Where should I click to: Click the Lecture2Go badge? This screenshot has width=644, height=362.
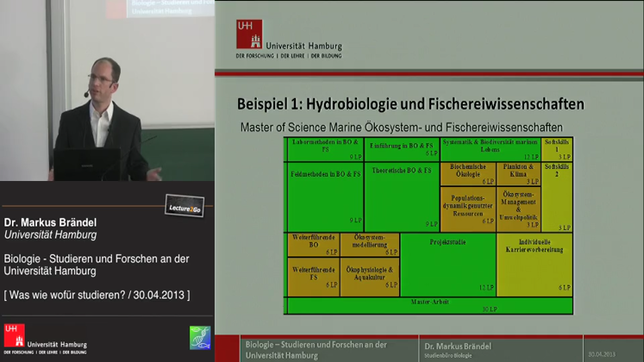coord(184,205)
